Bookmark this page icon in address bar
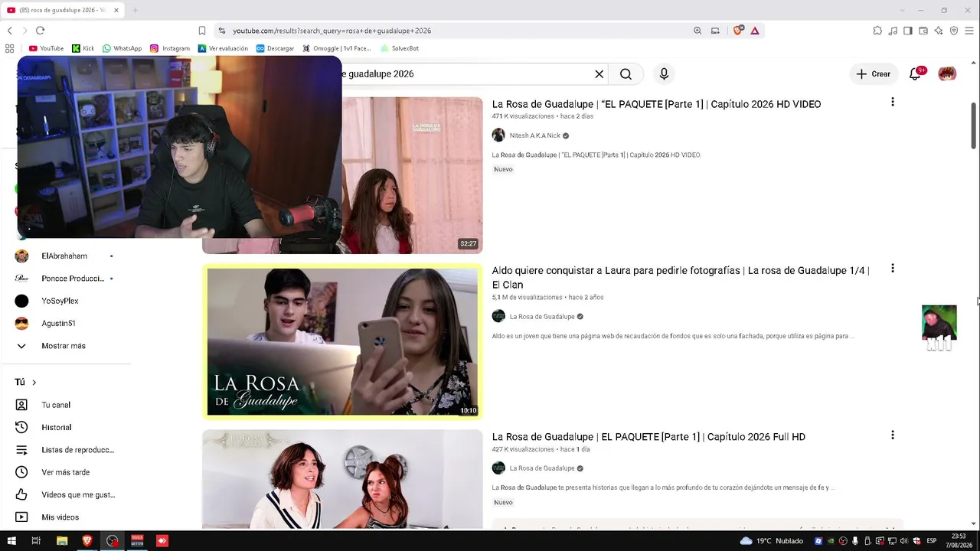Screen dimensions: 980x551 click(x=202, y=31)
